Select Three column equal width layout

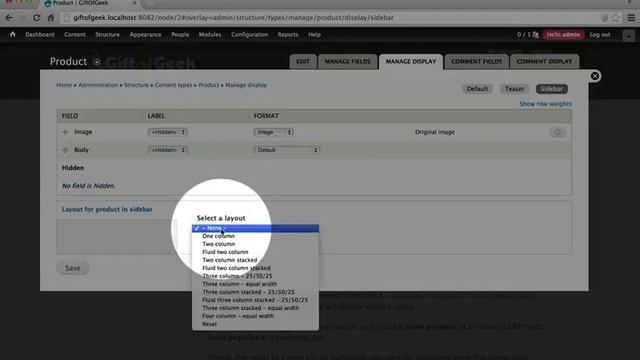256,284
